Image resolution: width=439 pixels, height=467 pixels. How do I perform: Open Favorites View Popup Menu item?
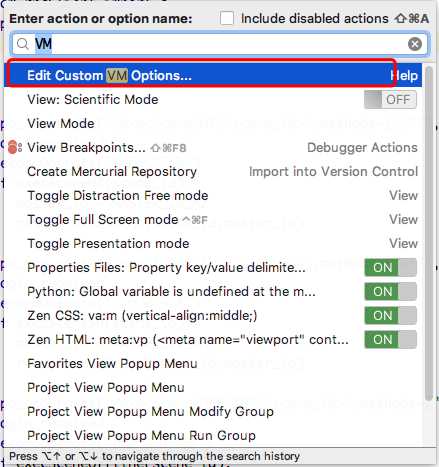pyautogui.click(x=213, y=363)
